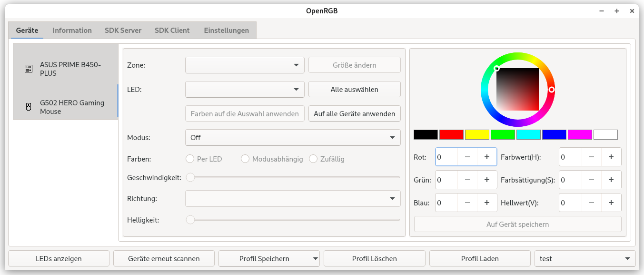Screen dimensions: 644x275
Task: Decrement the Grün value with the minus icon
Action: 467,180
